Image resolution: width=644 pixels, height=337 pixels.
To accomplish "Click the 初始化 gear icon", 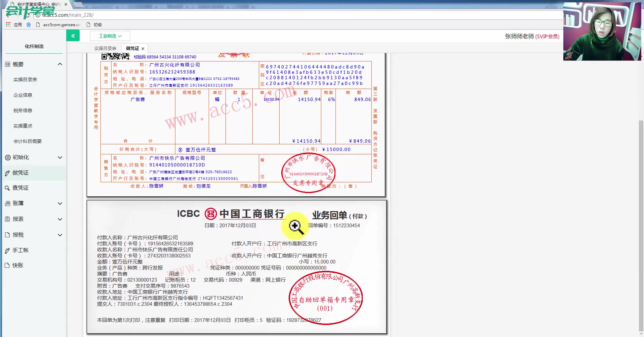I will click(x=8, y=157).
